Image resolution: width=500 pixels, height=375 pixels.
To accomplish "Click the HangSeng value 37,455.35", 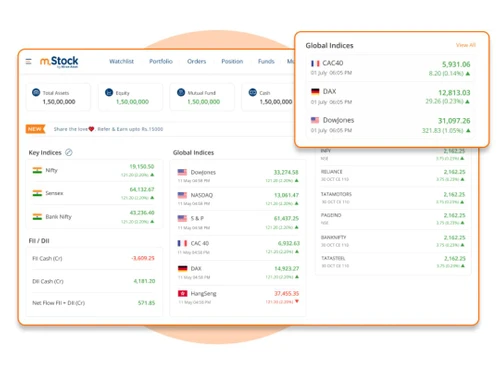I will [286, 293].
